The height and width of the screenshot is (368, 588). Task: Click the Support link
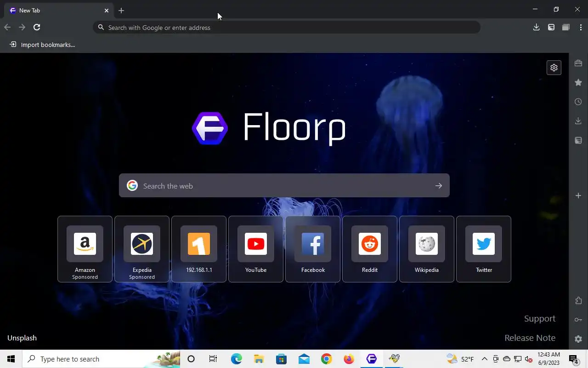(x=540, y=318)
